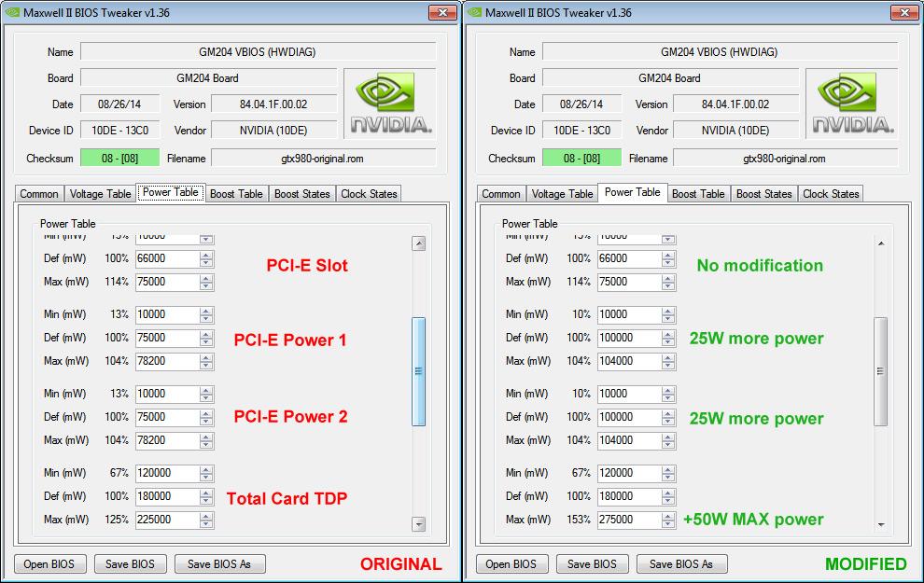Click Save BIOS in MODIFIED window
924x583 pixels.
pos(593,564)
